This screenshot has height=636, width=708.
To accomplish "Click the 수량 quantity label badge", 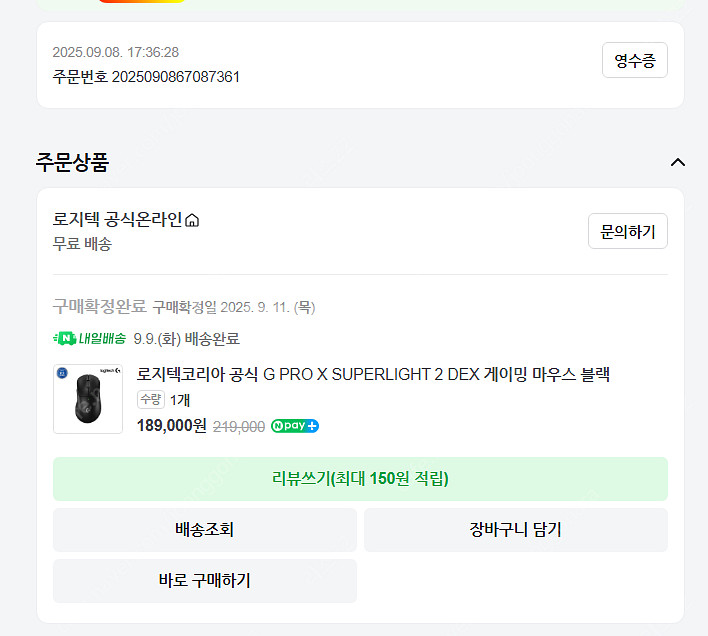I will pyautogui.click(x=150, y=400).
